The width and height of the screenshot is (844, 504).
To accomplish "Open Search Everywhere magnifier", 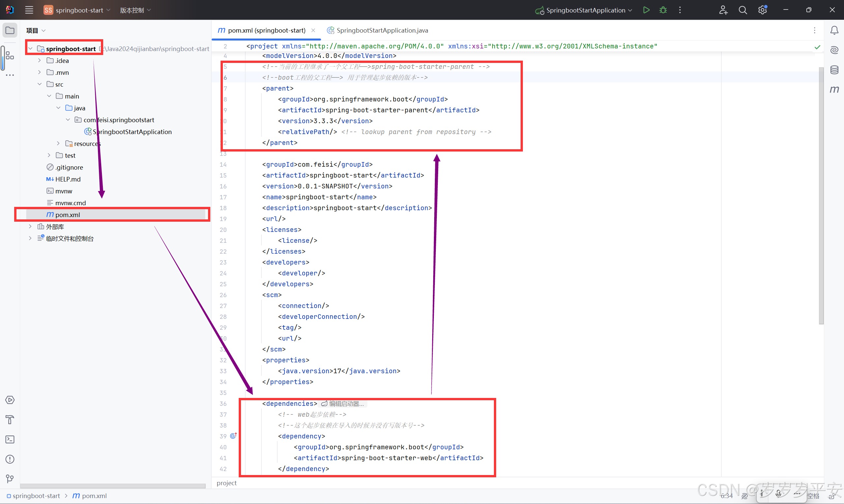I will tap(743, 10).
